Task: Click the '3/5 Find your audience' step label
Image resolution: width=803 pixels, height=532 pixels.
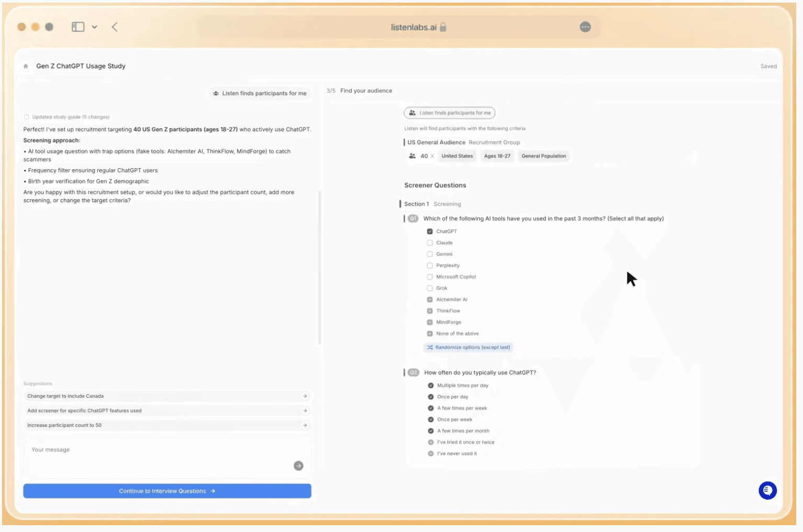Action: click(359, 91)
